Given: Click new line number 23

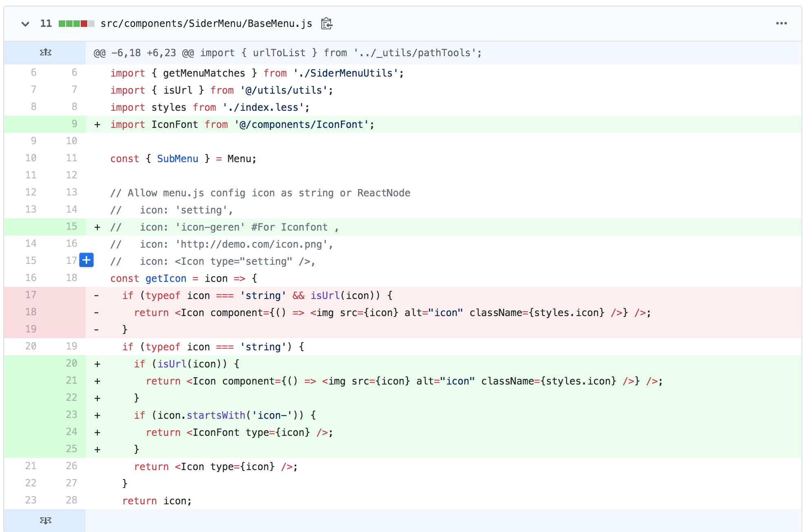Looking at the screenshot, I should (x=71, y=415).
